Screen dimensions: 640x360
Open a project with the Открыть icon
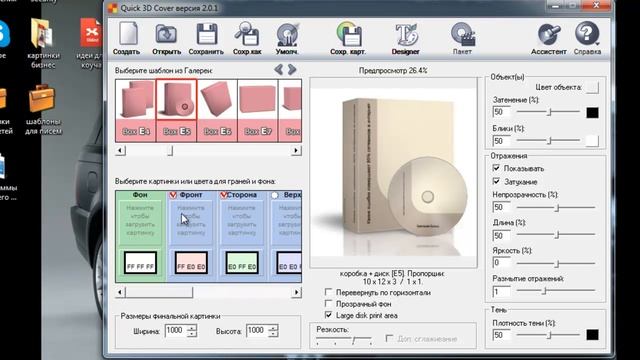pos(166,38)
